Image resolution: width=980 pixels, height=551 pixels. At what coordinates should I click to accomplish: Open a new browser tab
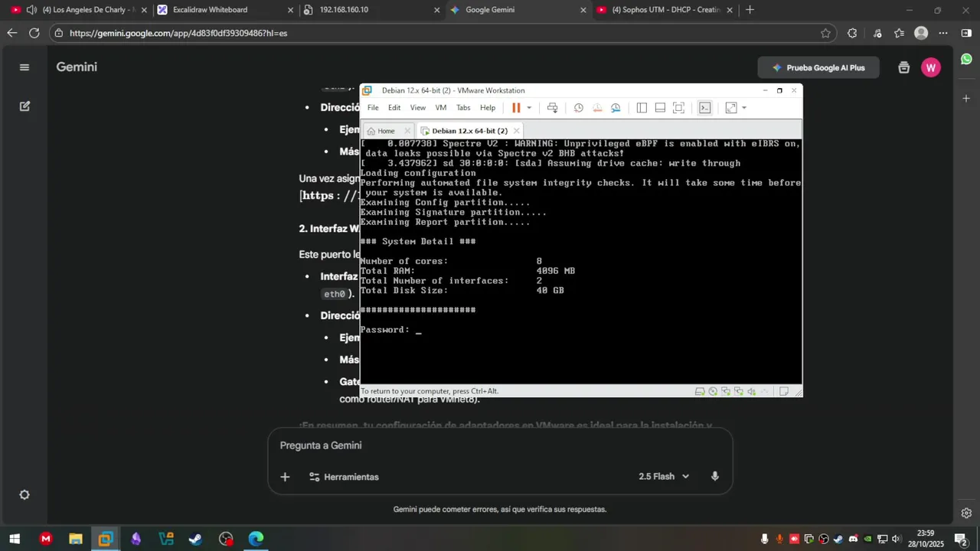coord(750,10)
